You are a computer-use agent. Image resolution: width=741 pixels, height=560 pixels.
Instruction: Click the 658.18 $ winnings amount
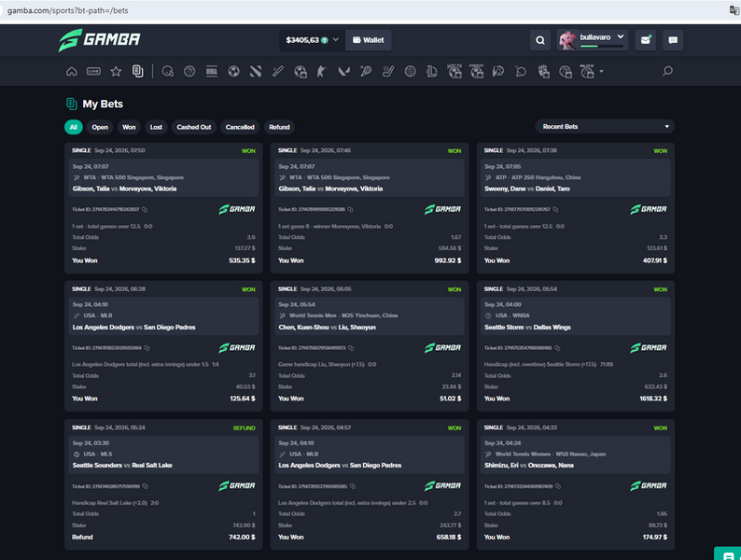tap(449, 538)
